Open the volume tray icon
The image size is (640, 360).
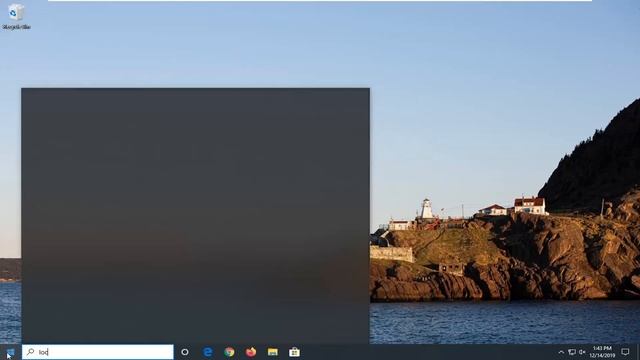pos(582,352)
